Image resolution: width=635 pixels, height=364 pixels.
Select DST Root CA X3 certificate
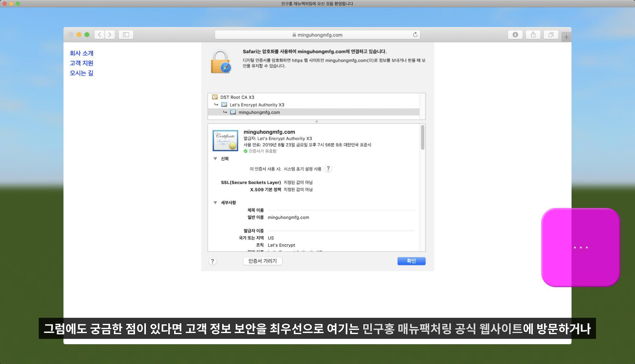[314, 97]
